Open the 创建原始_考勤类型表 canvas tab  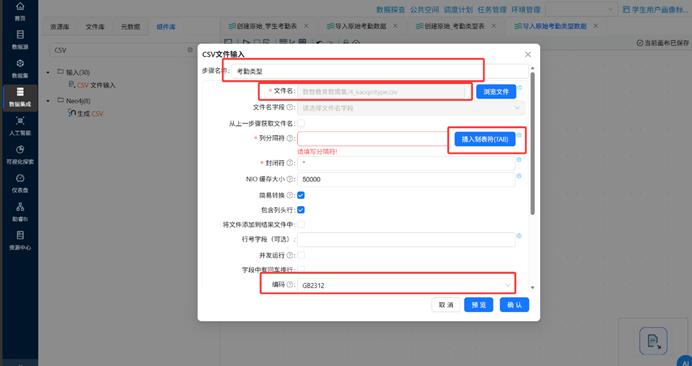[451, 26]
